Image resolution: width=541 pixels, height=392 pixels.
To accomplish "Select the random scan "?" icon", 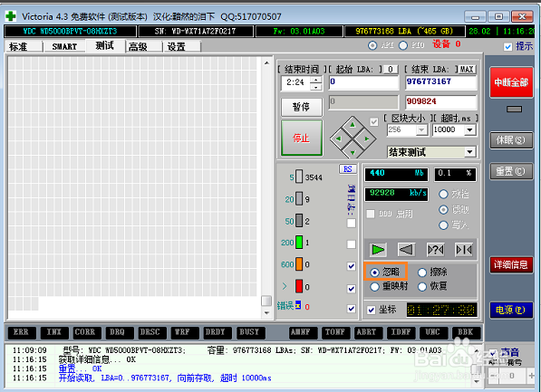I will click(435, 249).
